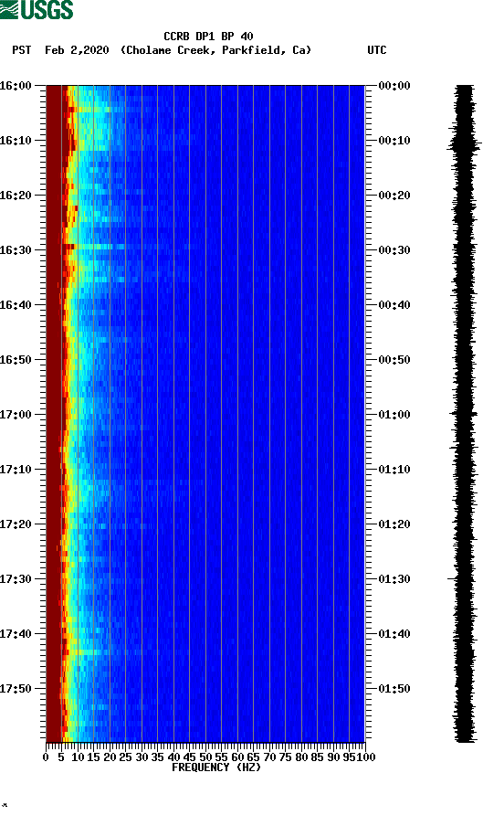Click the 01:50 UTC time label
Viewport: 504px width, 815px height.
(x=394, y=689)
